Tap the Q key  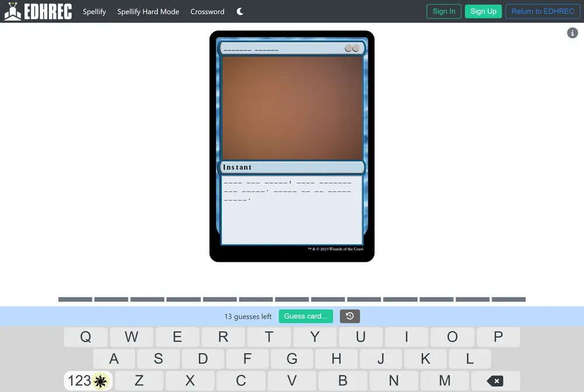[x=86, y=337]
